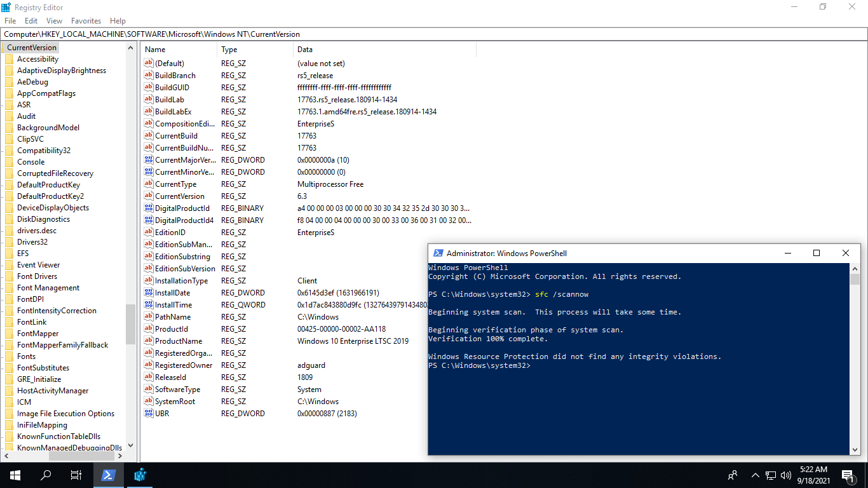Click the Accessibility key folder icon
This screenshot has width=868, height=488.
9,59
